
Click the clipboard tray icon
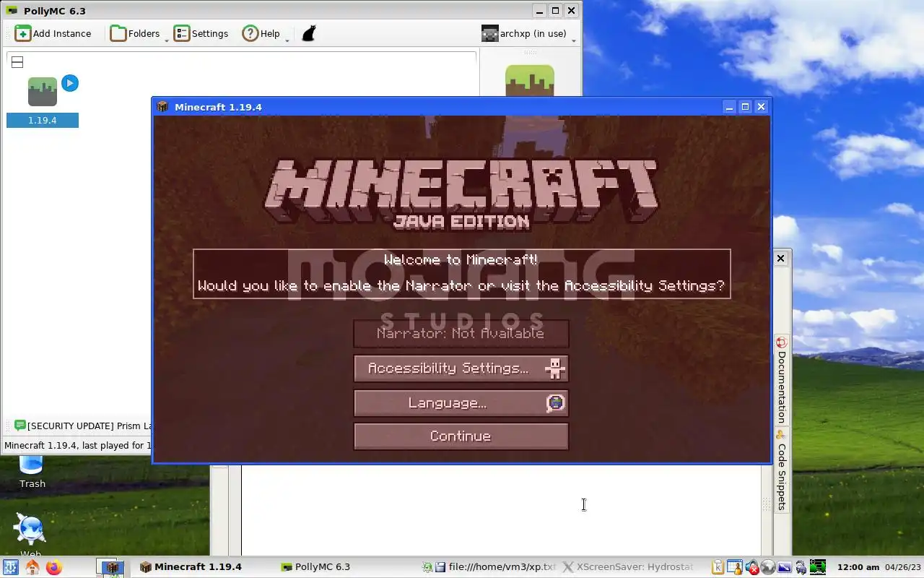(x=718, y=567)
